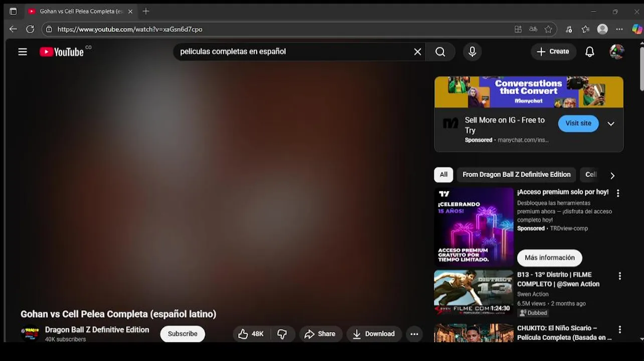Go to YouTube home via logo
Screen dimensions: 644x361
click(62, 52)
